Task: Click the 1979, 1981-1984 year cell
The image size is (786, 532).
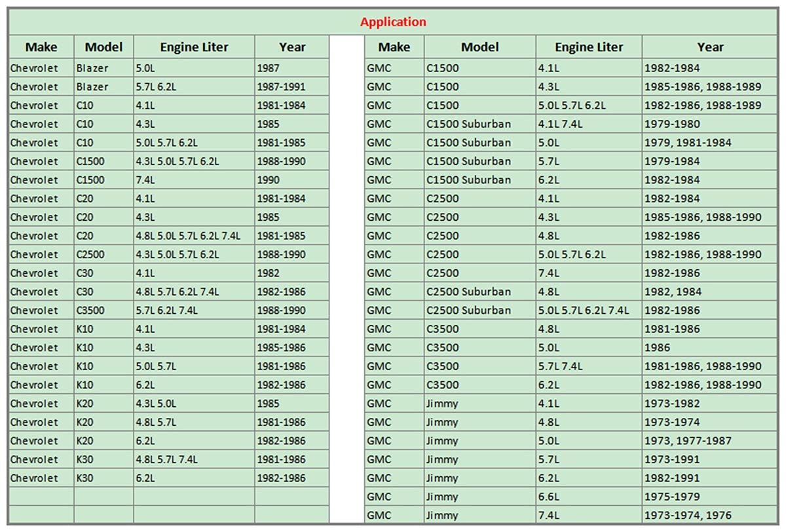Action: click(710, 143)
